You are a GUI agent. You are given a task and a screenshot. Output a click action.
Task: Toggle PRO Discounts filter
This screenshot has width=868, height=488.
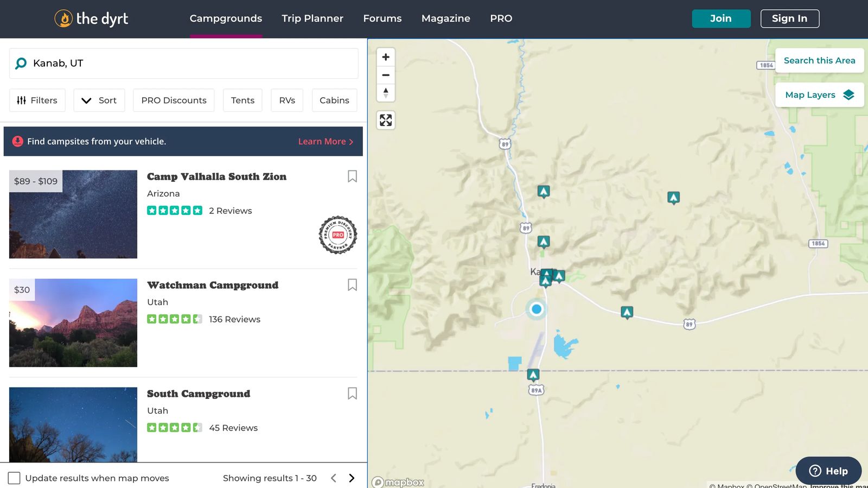(x=174, y=100)
